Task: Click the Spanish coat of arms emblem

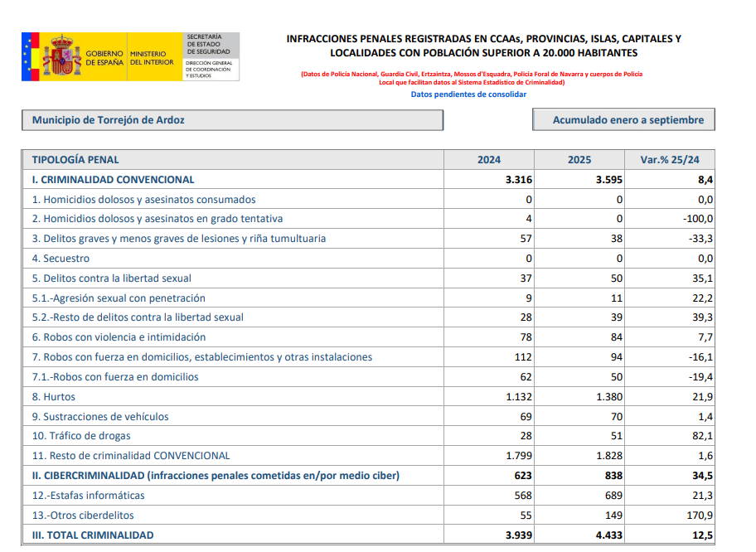Action: (61, 56)
